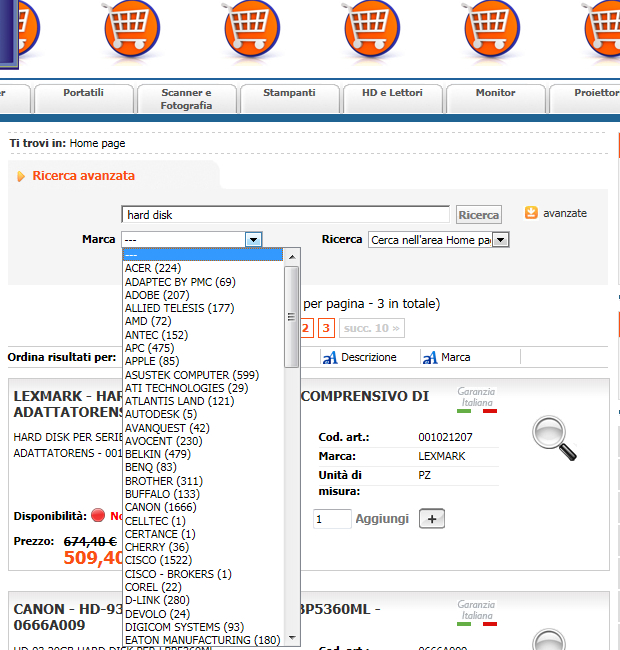Click the Garanzia Italiana badge on the Canon item
The height and width of the screenshot is (650, 620).
pyautogui.click(x=477, y=613)
